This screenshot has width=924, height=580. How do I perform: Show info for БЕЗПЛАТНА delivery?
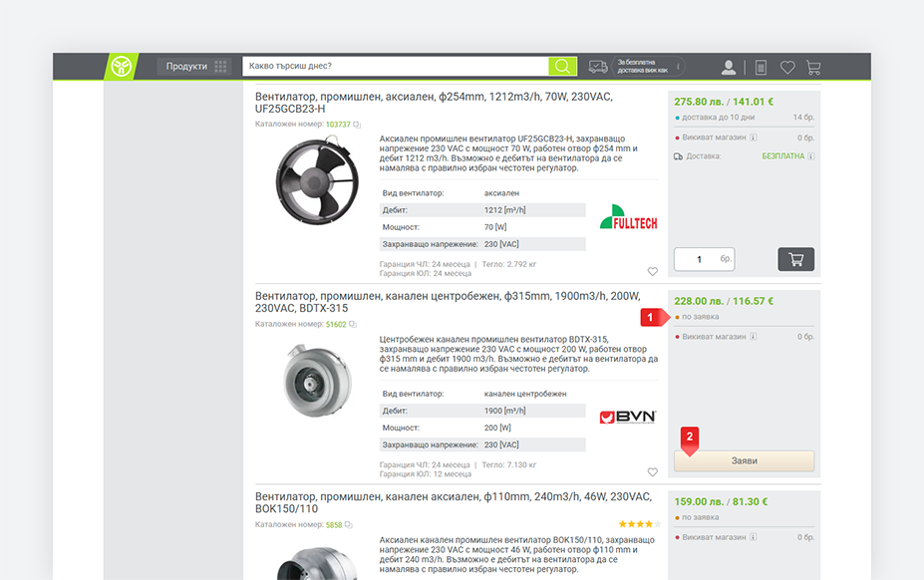[x=811, y=156]
